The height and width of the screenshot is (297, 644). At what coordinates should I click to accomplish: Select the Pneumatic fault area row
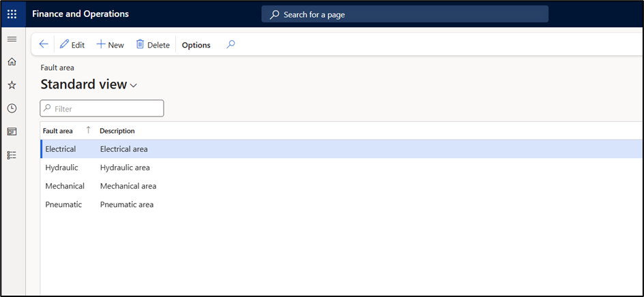click(x=63, y=204)
